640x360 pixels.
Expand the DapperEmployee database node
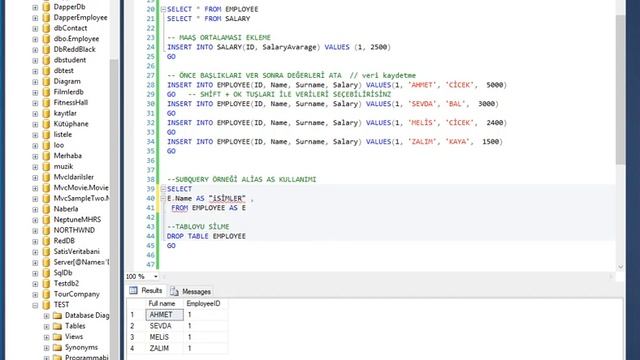[x=35, y=18]
